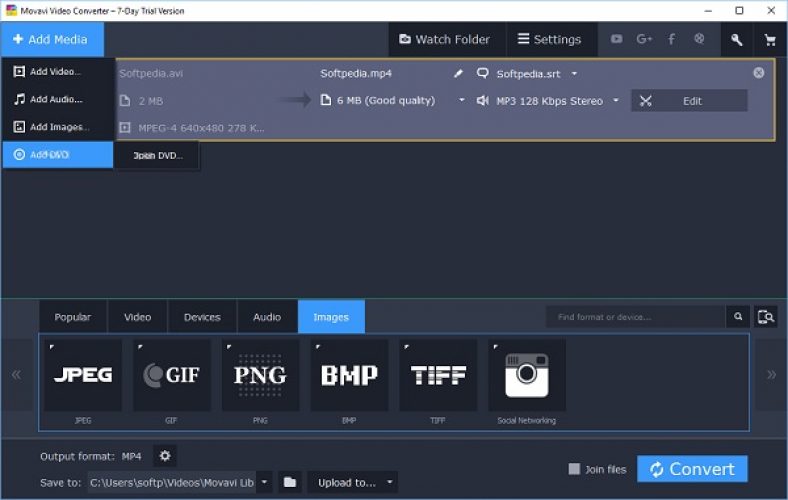Open the Settings menu
The width and height of the screenshot is (788, 500).
[x=550, y=39]
